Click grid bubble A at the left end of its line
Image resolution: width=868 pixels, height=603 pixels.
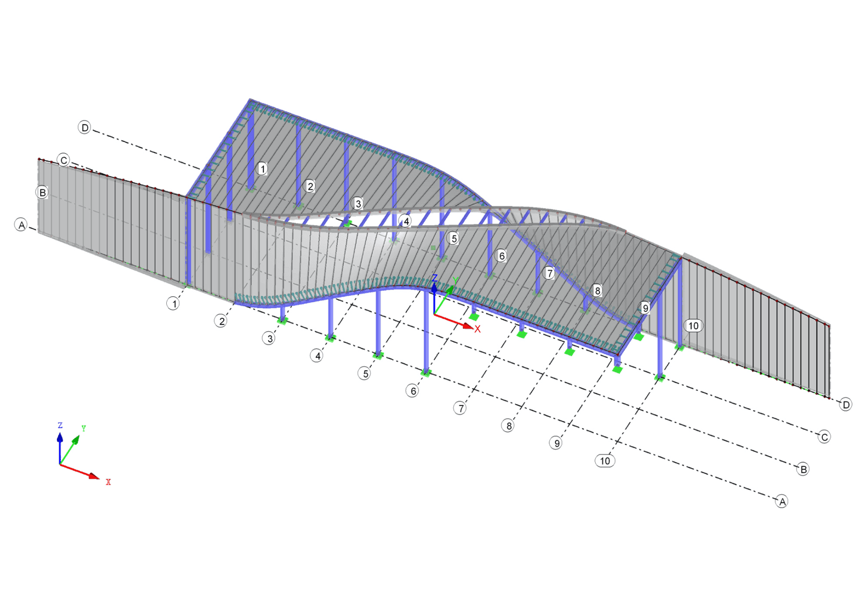point(21,225)
